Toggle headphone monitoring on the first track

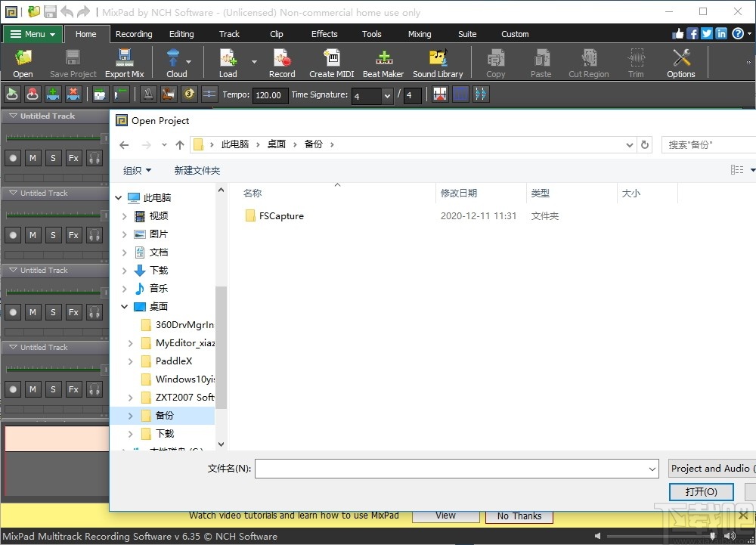click(94, 157)
